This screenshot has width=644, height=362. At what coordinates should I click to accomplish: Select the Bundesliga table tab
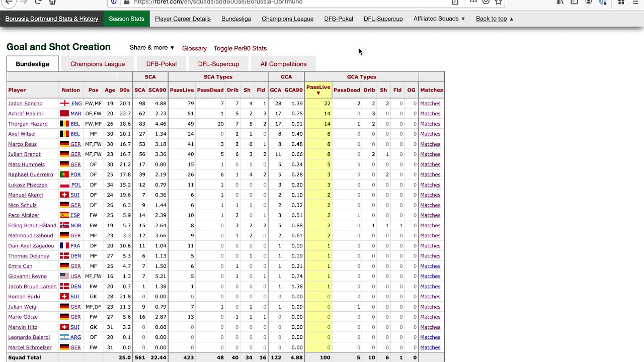32,64
